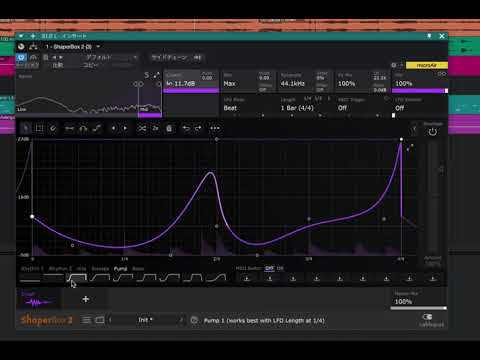Viewport: 480px width, 360px height.
Task: Toggle the Envelope power button
Action: (x=433, y=132)
